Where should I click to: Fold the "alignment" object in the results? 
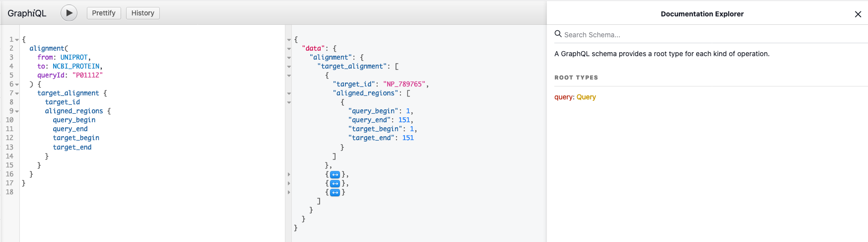pyautogui.click(x=289, y=58)
